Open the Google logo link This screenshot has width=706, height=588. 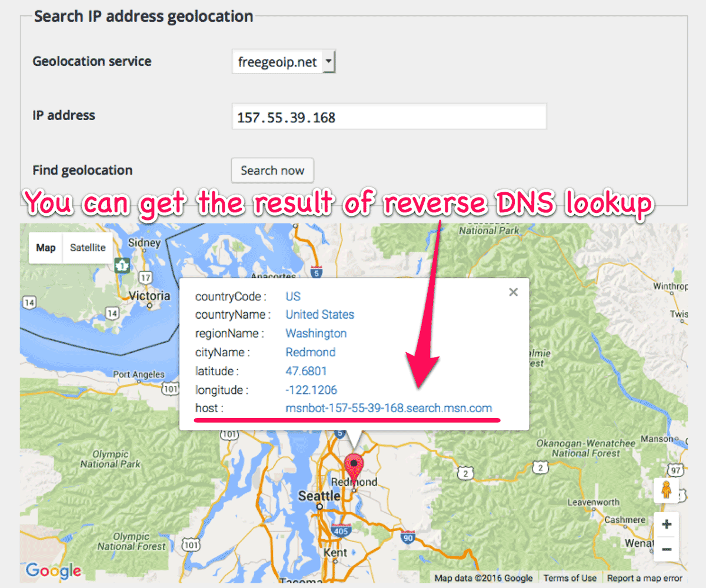(53, 570)
